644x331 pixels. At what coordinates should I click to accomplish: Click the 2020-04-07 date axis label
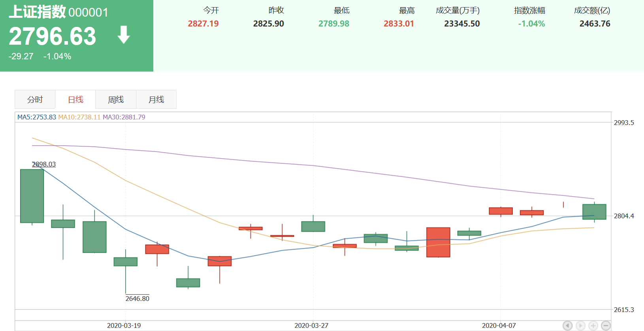pos(499,325)
